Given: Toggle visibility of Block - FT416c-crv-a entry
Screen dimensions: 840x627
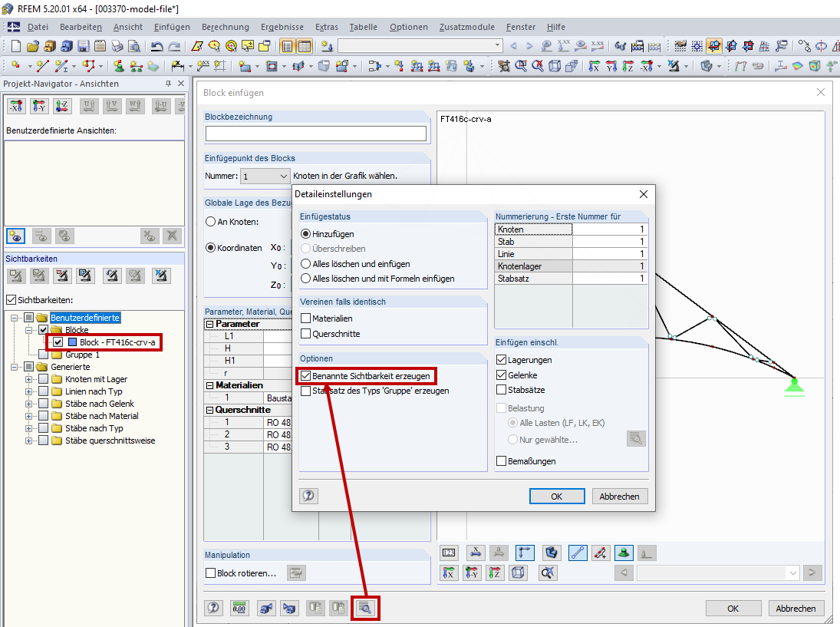Looking at the screenshot, I should (x=56, y=341).
